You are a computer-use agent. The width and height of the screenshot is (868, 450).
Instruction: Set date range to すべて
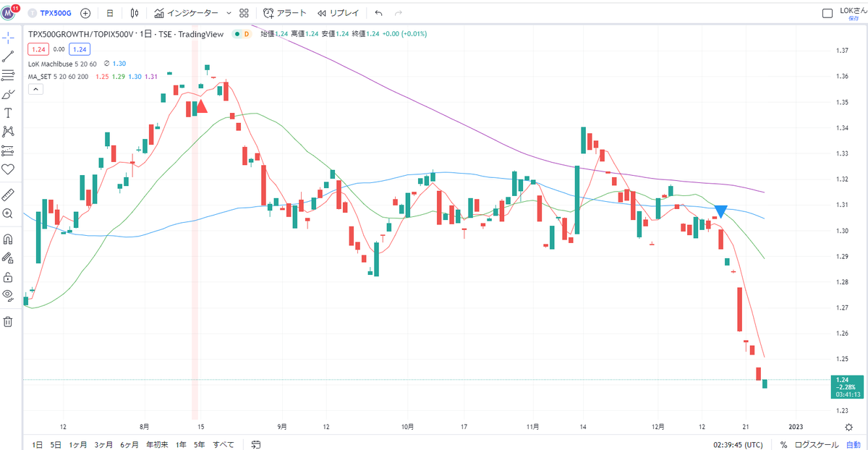(x=224, y=444)
